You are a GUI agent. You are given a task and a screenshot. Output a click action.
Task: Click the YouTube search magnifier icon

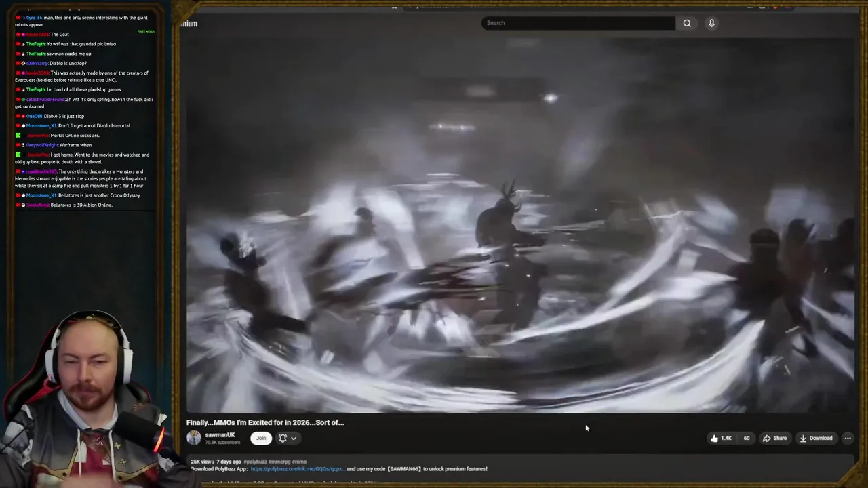tap(687, 23)
